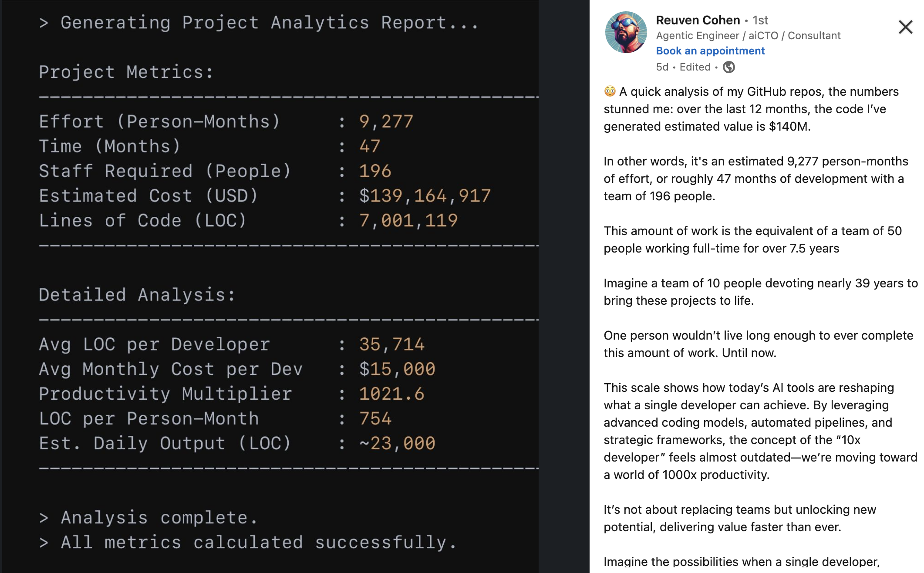Image resolution: width=924 pixels, height=573 pixels.
Task: Click the 5d post timestamp
Action: pos(662,67)
